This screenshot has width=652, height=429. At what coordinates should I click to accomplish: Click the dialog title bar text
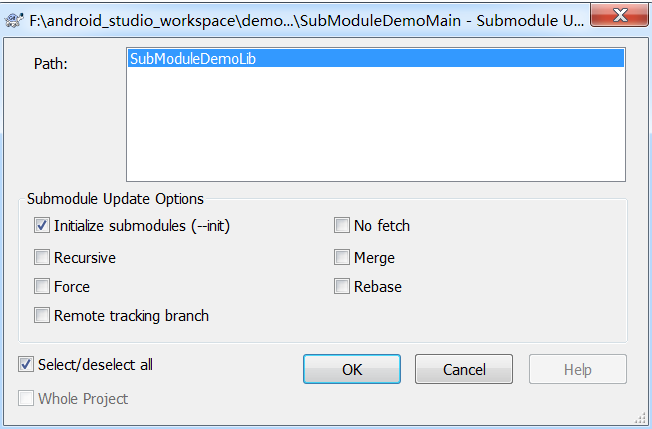300,15
